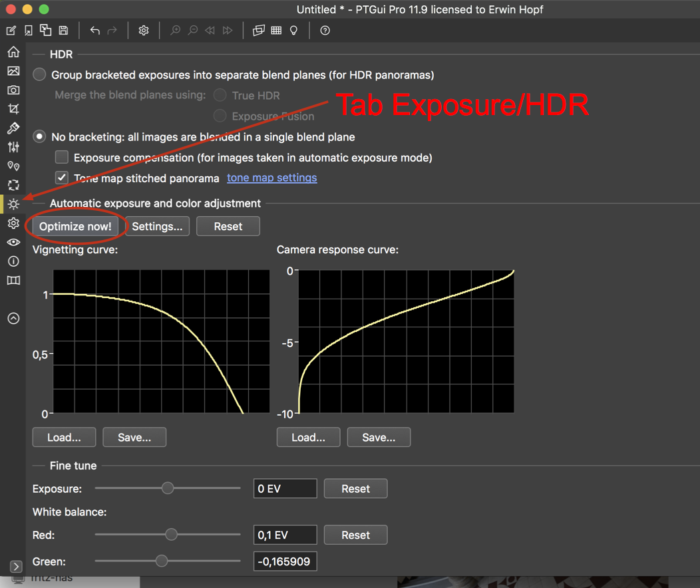Open Help via the question mark icon
This screenshot has height=588, width=700.
coord(325,31)
